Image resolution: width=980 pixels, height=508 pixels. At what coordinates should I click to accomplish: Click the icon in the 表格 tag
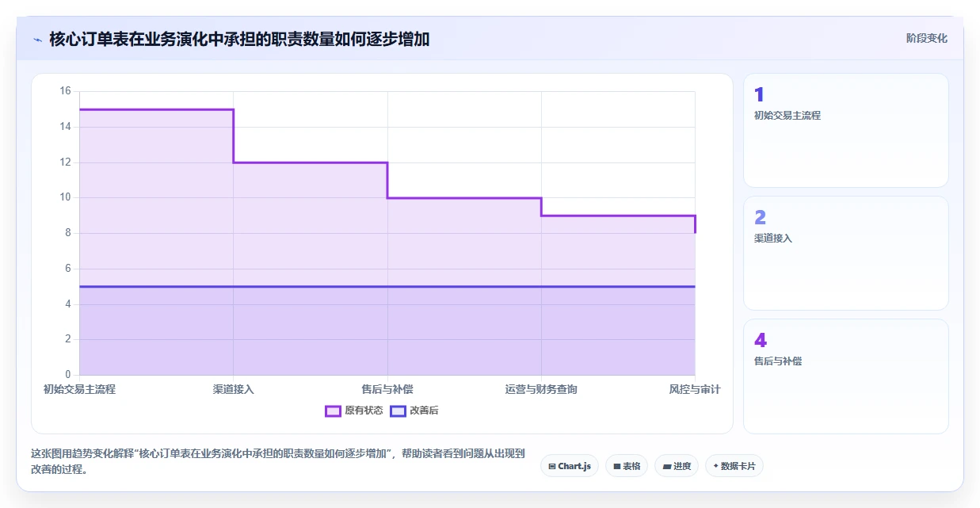click(617, 467)
